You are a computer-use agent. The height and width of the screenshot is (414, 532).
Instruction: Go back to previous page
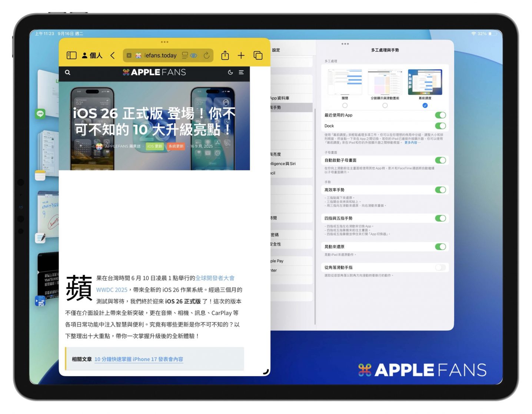coord(113,56)
